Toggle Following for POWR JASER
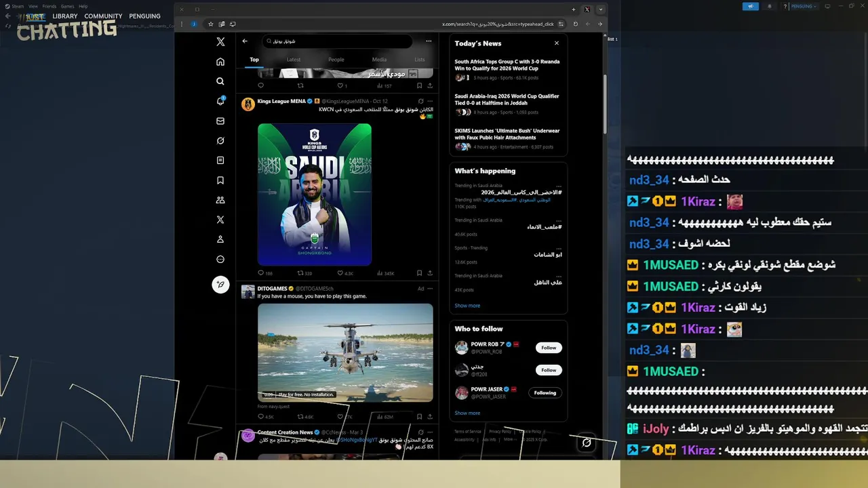This screenshot has height=488, width=868. 545,392
